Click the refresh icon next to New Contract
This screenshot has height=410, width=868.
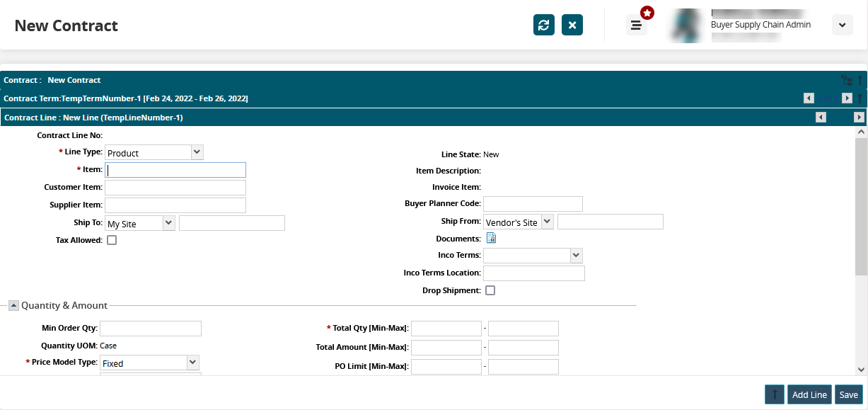click(543, 25)
